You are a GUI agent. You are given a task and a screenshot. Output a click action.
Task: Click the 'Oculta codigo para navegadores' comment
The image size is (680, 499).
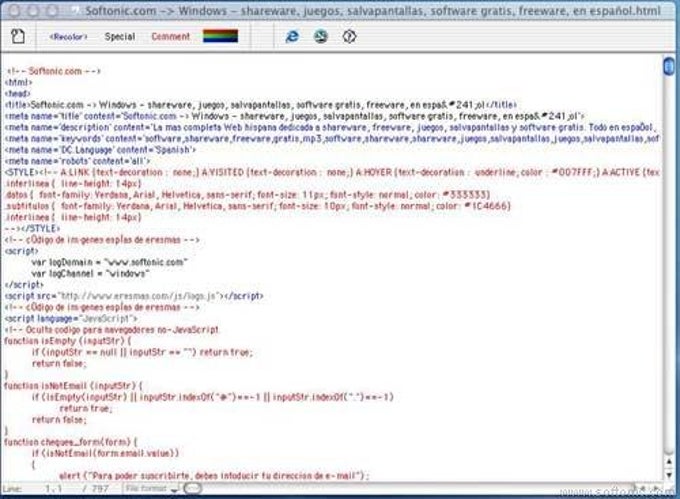tap(112, 330)
